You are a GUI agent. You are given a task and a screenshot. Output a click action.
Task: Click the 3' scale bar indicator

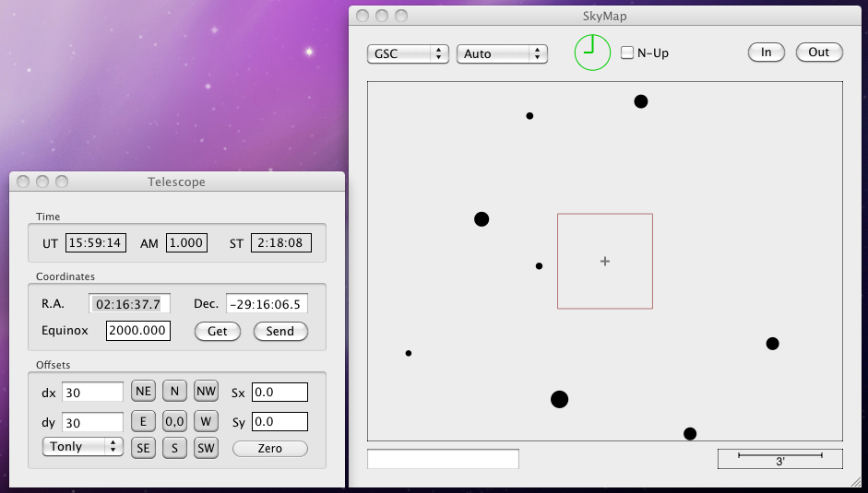click(780, 458)
